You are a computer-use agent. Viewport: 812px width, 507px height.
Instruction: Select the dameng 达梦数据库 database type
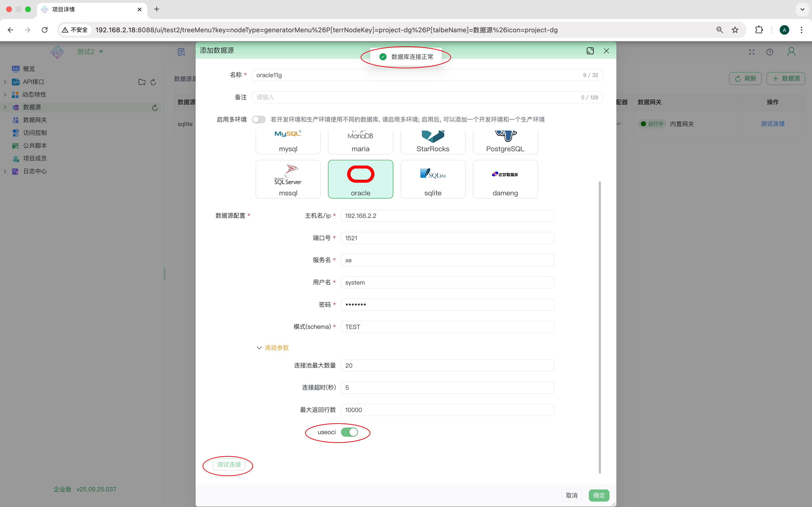505,179
